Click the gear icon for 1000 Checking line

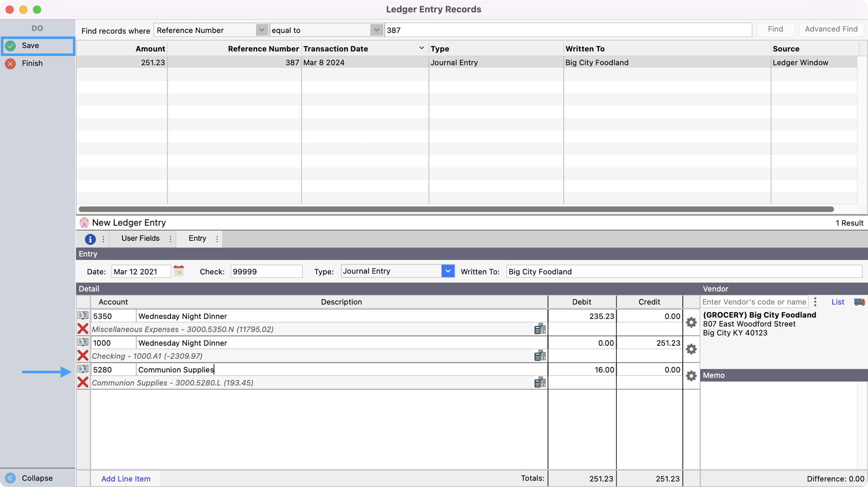tap(691, 349)
